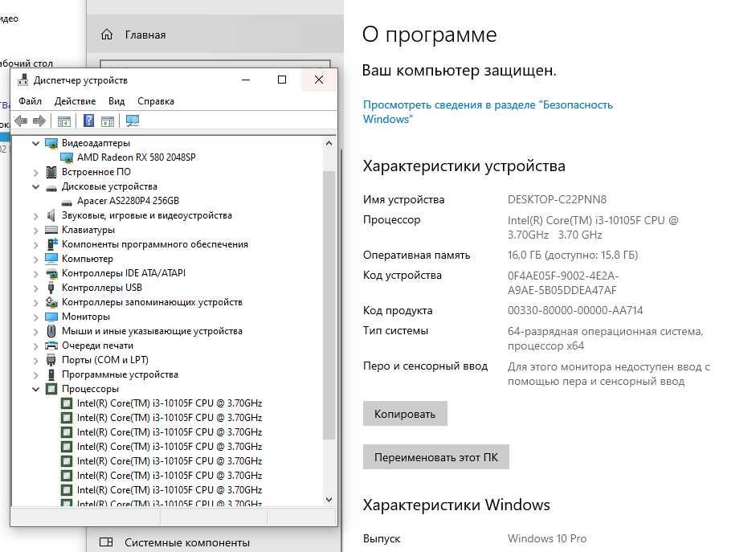Click the Intel(R) Core(TM) i3-10105F value beside Процессор
756x552 pixels.
[x=593, y=227]
